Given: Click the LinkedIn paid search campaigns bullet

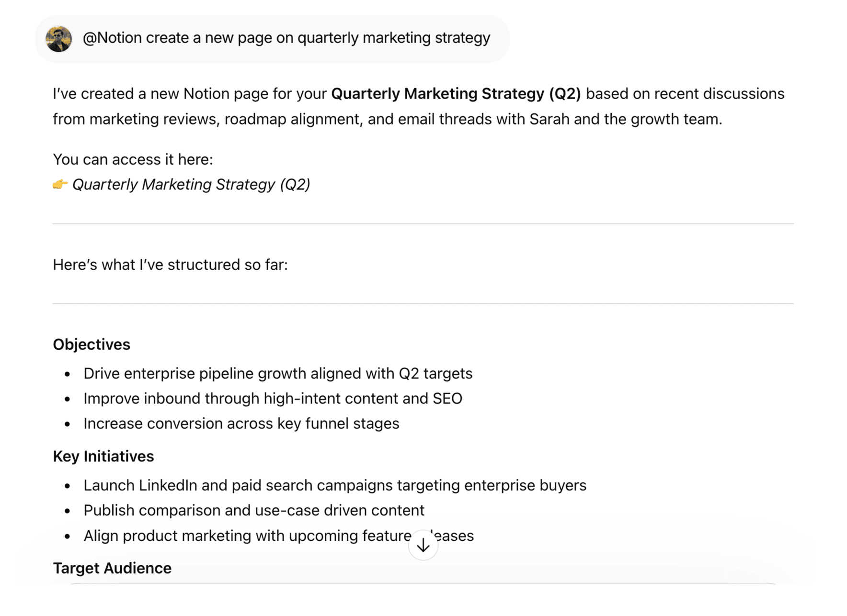Looking at the screenshot, I should click(334, 485).
